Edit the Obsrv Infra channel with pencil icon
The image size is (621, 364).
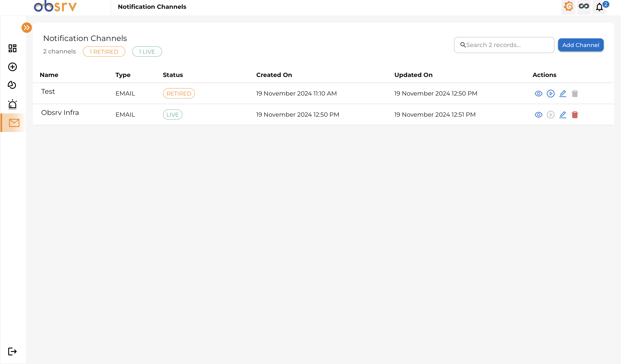(x=563, y=115)
